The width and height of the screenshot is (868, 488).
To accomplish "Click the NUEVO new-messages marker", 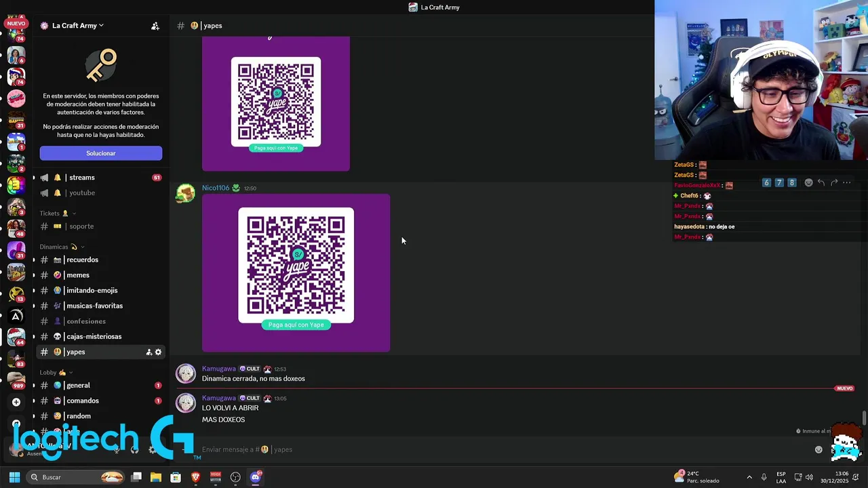I will click(x=844, y=388).
